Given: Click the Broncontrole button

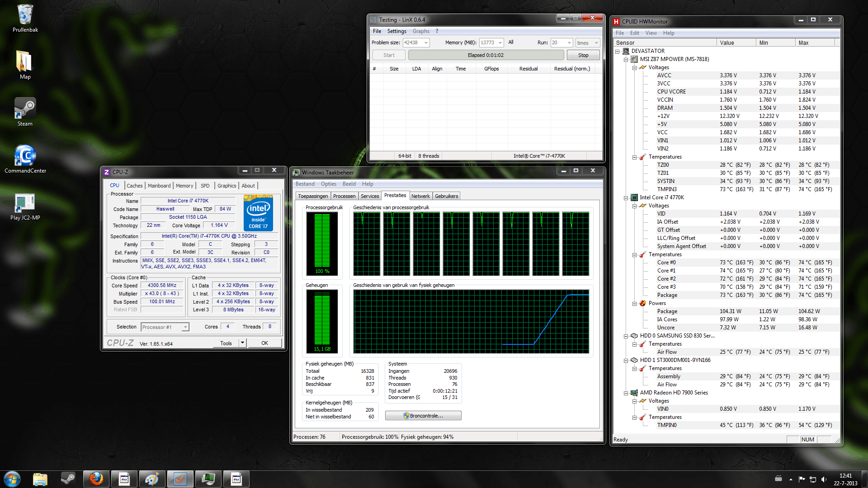Looking at the screenshot, I should tap(423, 416).
